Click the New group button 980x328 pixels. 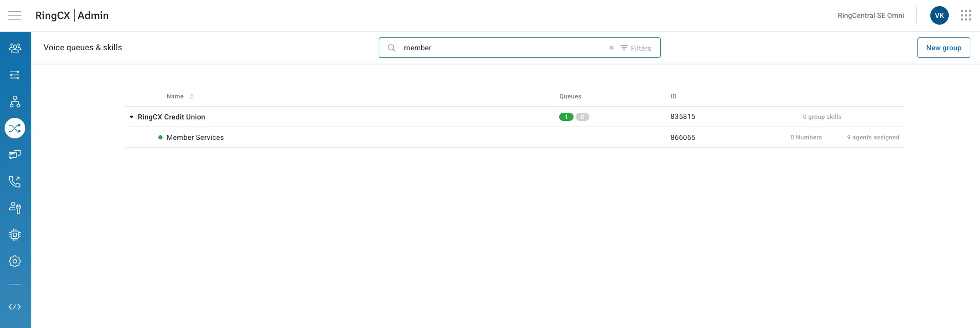click(943, 48)
